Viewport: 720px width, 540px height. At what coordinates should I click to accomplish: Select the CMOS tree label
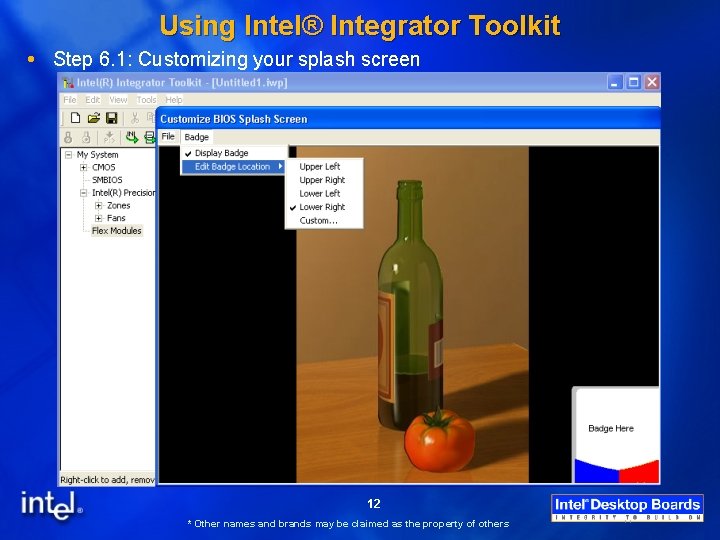pos(103,168)
